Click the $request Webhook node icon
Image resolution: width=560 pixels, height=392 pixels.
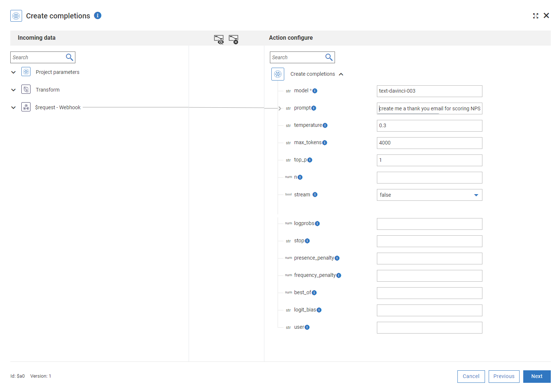click(26, 107)
